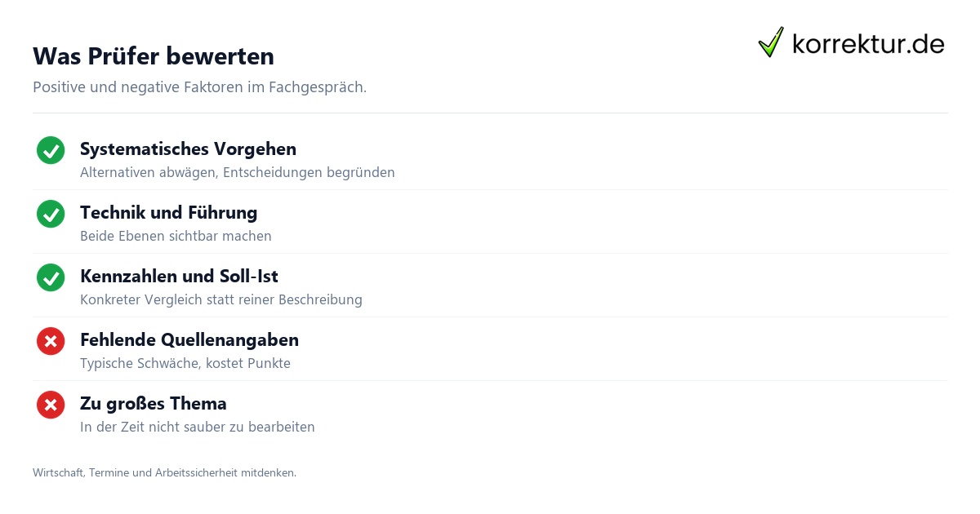Click the red X icon next to Zu großes Thema
980x514 pixels.
(x=51, y=405)
